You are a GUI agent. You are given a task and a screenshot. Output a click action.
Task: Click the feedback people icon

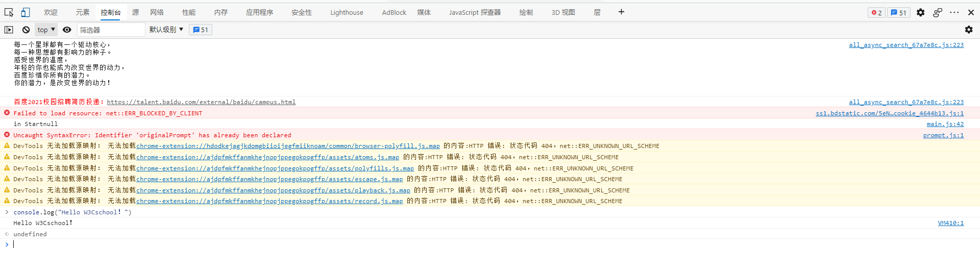click(x=938, y=13)
